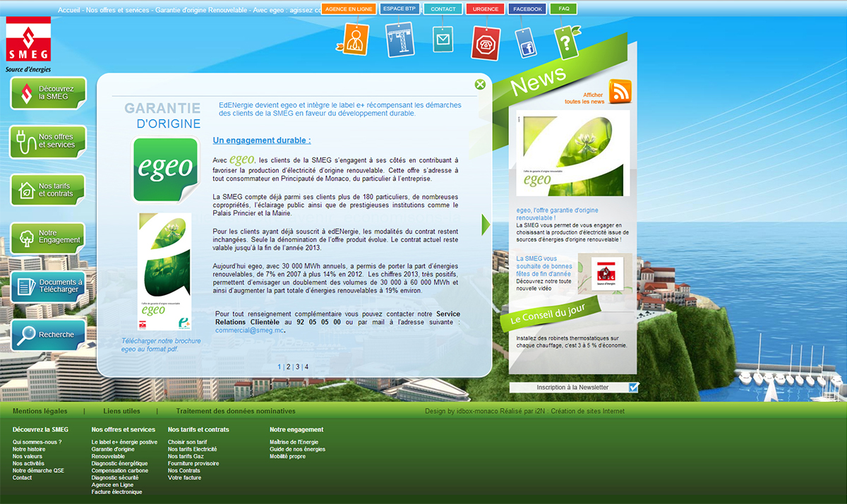Open Notre démarche QSE footer link

[38, 471]
